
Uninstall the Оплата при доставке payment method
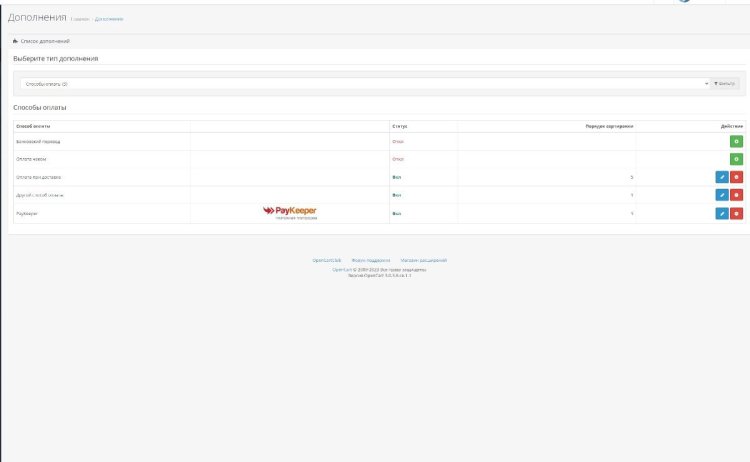pos(736,177)
